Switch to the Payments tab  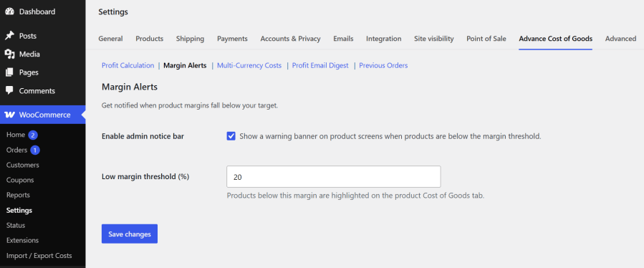point(233,39)
